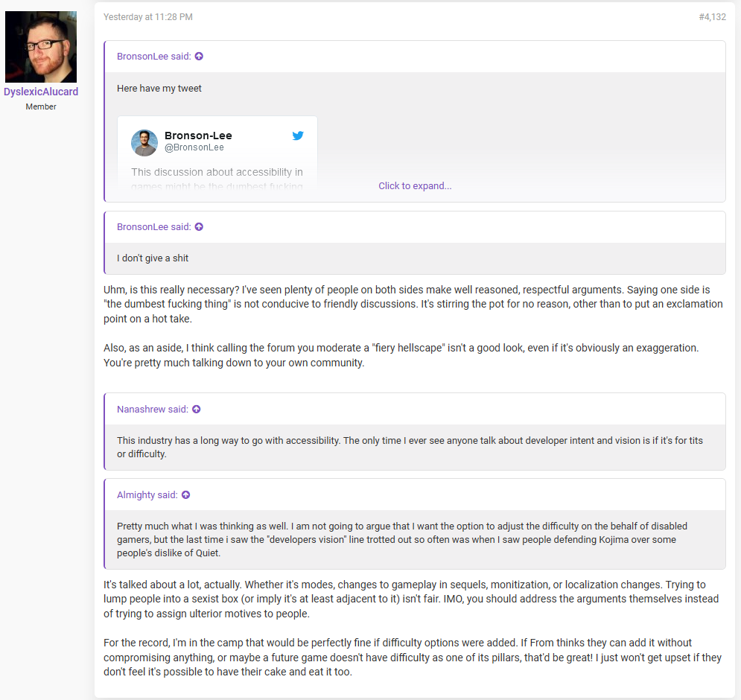Jump to source via arrow icon beside second BronsonLee quote
This screenshot has width=741, height=700.
[199, 227]
